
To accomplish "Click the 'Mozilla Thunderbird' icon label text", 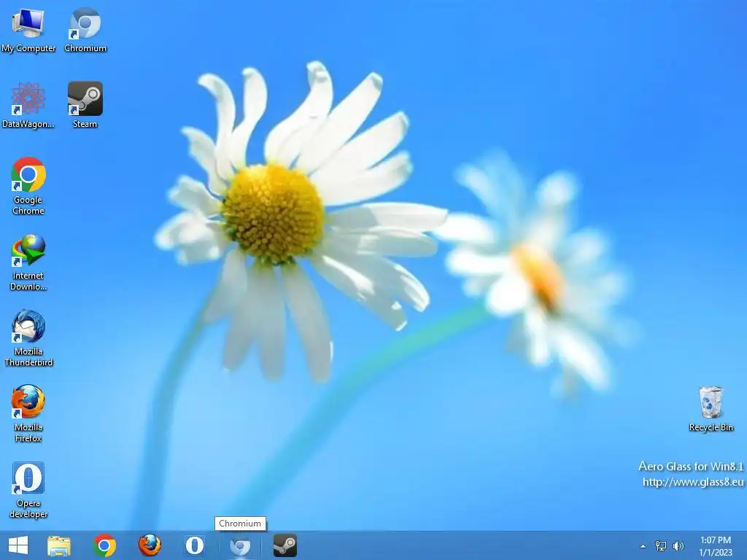I will pos(28,357).
